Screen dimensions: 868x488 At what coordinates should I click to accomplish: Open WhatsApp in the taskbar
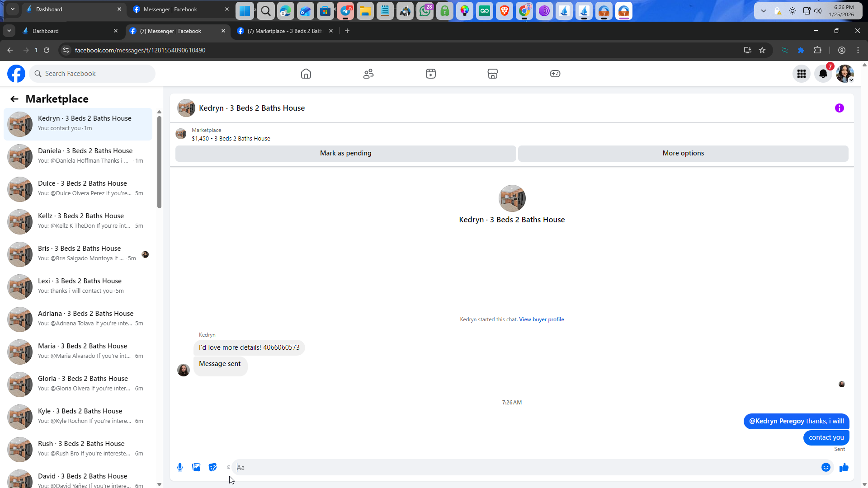425,11
